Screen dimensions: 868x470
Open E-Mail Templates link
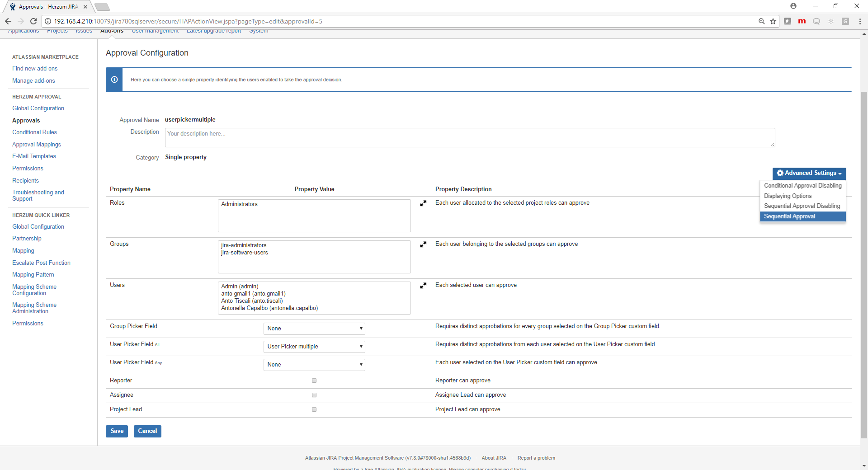34,156
